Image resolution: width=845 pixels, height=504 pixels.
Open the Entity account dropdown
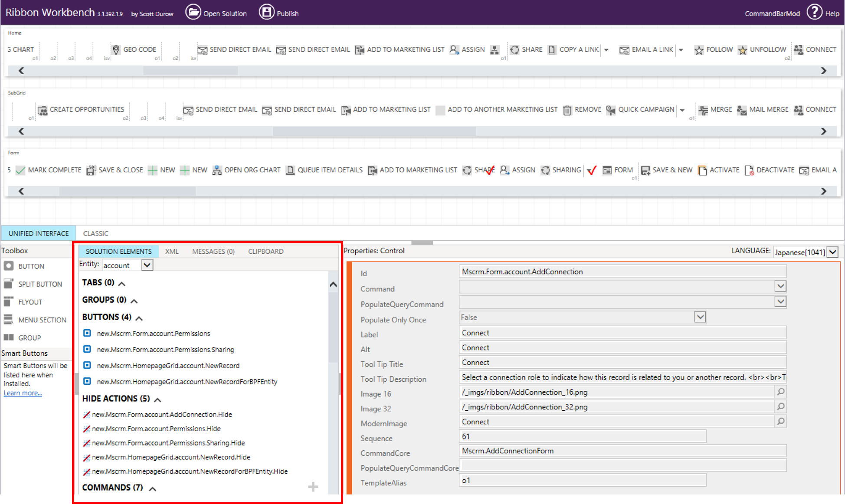(x=147, y=265)
